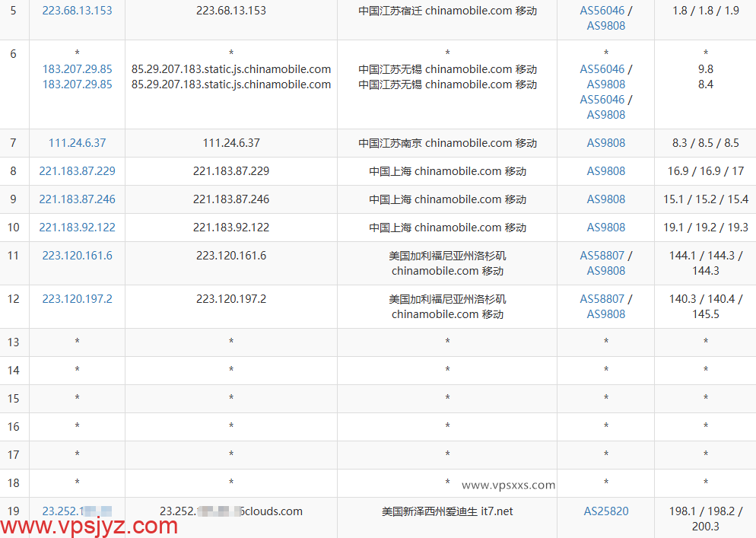Follow the AS58807 link in hop 11
This screenshot has width=756, height=538.
point(602,256)
